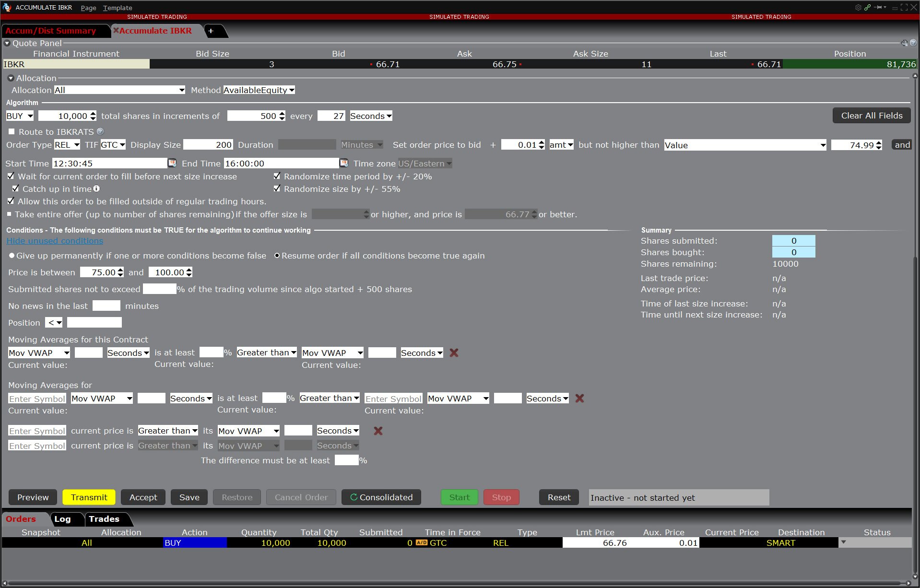
Task: Select Give up permanently radio option
Action: [12, 256]
